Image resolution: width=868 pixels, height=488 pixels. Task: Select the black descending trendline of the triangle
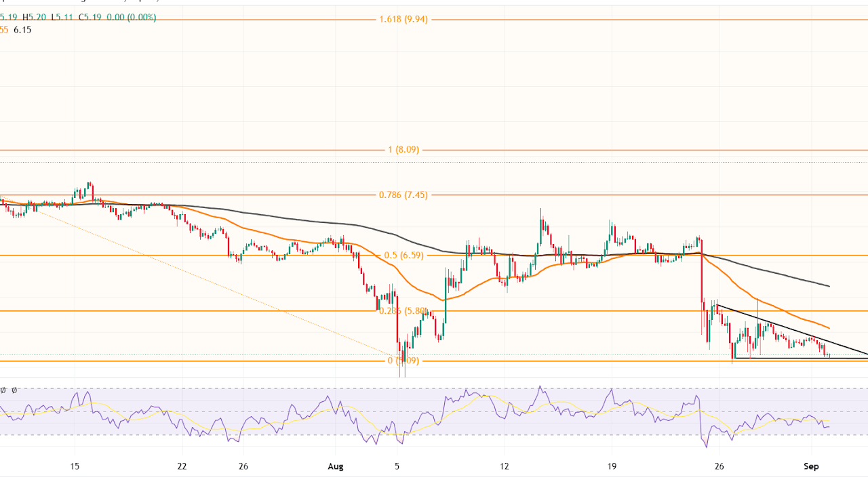point(792,329)
